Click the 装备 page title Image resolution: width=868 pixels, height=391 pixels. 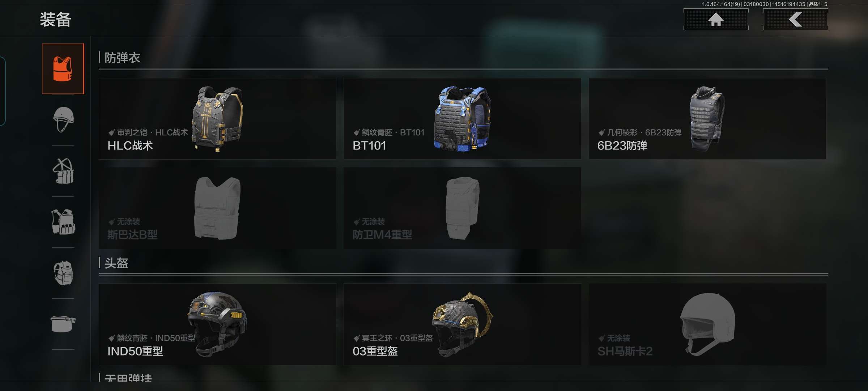[x=55, y=20]
